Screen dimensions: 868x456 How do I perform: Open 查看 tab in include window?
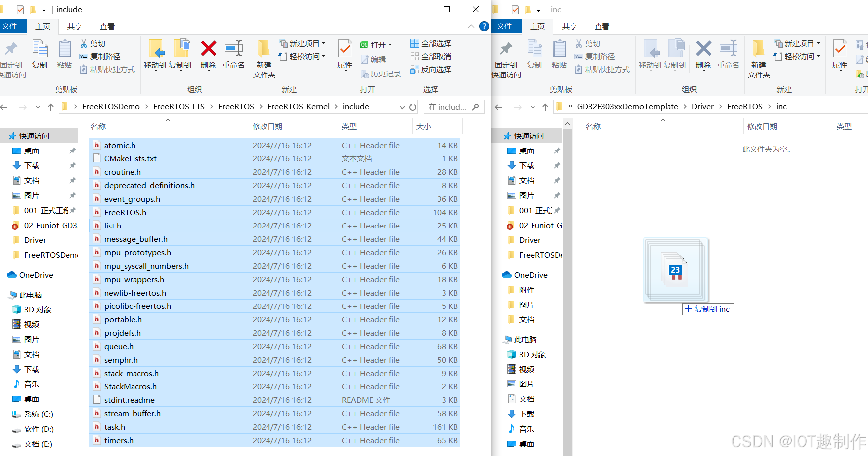click(x=107, y=26)
